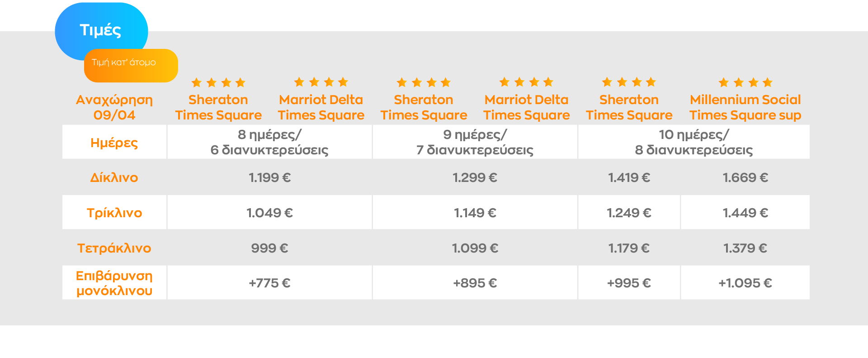Select the 9 ημέρες/7 διανυκτερεύσεις cell
This screenshot has height=358, width=868.
point(475,142)
